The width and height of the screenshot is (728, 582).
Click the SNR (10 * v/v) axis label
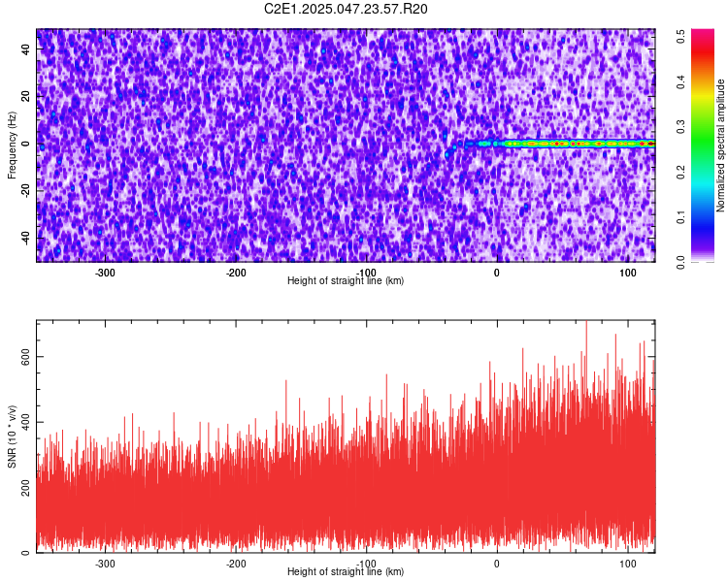pos(12,436)
